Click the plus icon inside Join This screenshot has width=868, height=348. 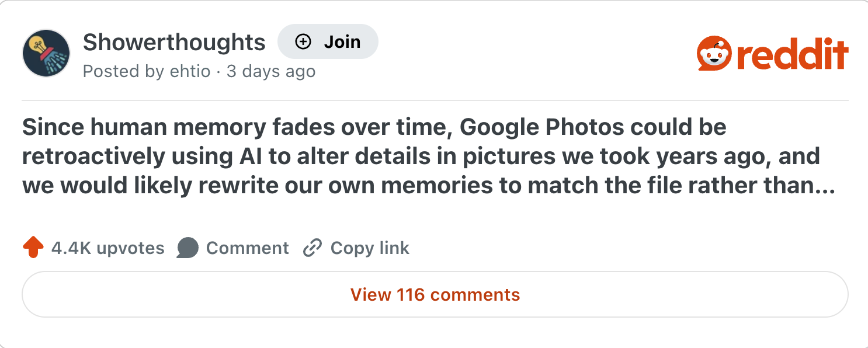[303, 42]
